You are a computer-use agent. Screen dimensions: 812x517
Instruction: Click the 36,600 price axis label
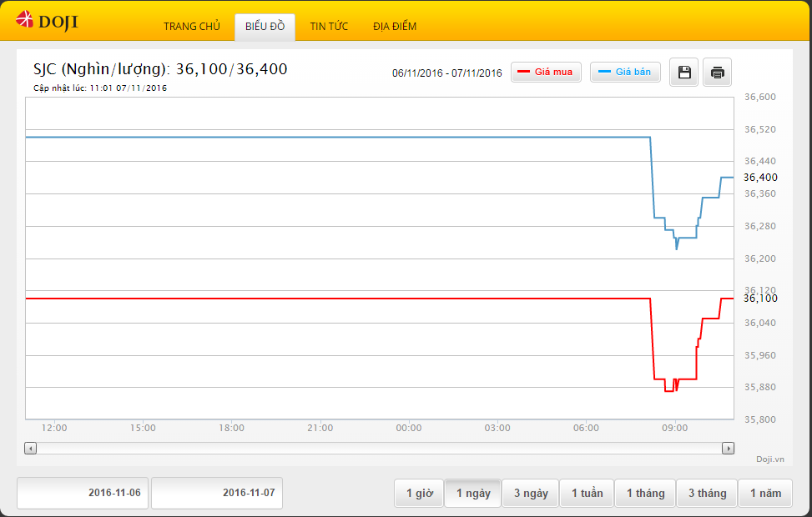point(760,97)
